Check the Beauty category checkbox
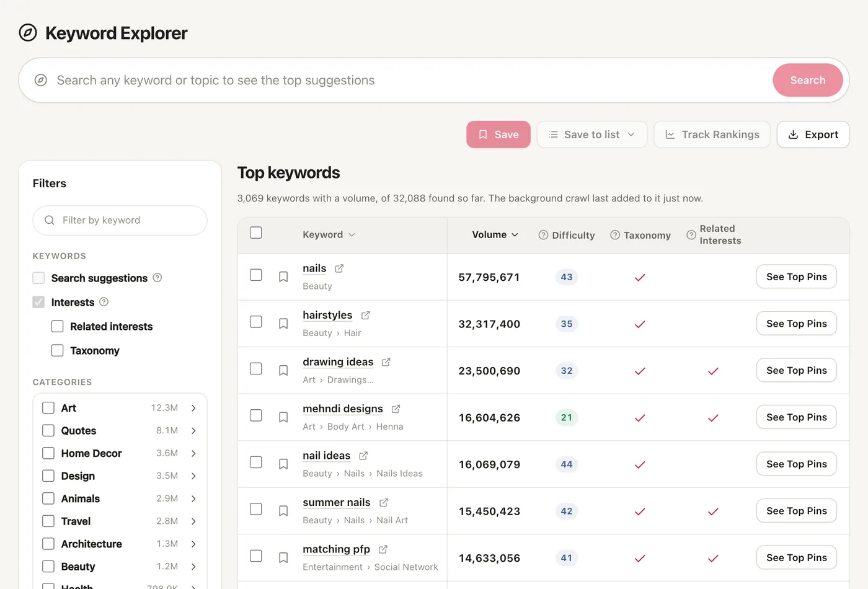The width and height of the screenshot is (868, 589). click(x=48, y=566)
